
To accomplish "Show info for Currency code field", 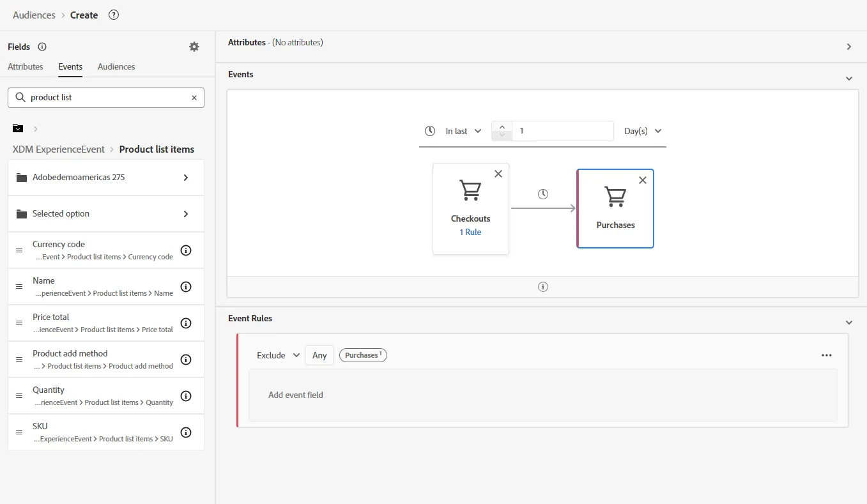I will (x=186, y=250).
